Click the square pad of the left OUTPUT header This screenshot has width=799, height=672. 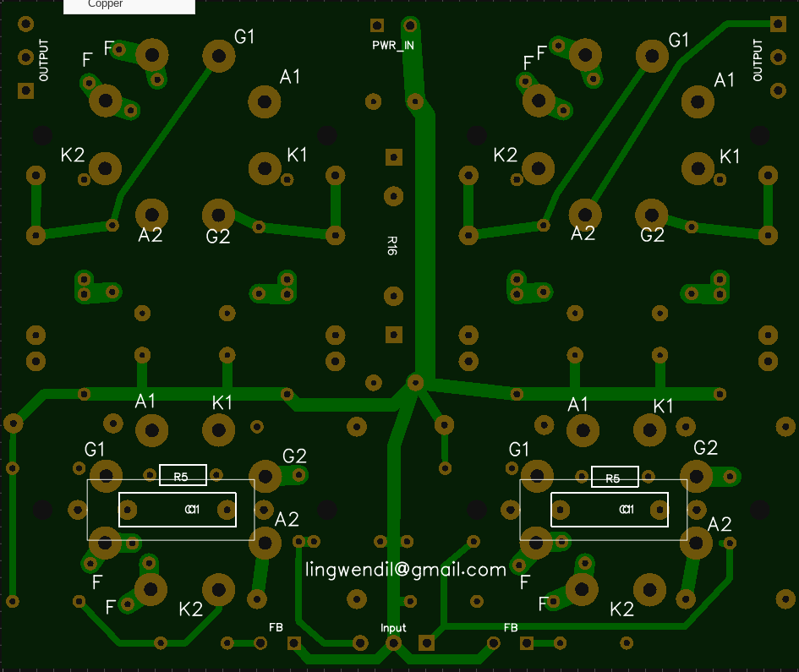[26, 90]
